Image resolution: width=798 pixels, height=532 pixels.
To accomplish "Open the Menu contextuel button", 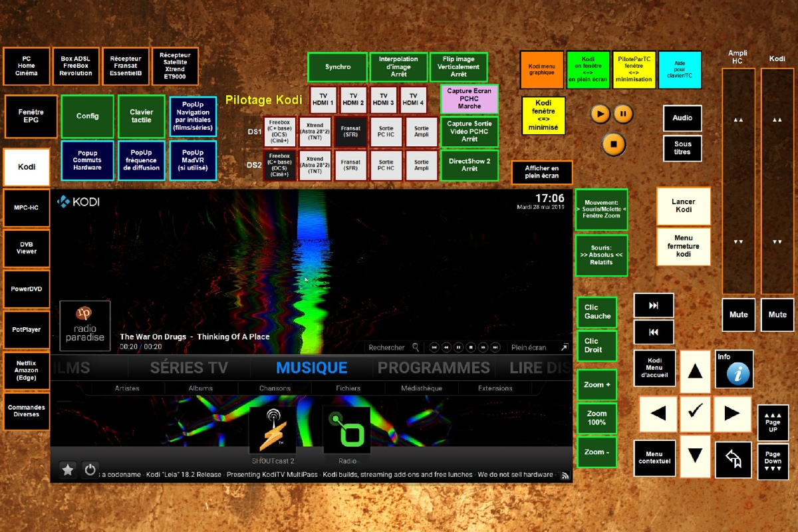I will pyautogui.click(x=655, y=458).
